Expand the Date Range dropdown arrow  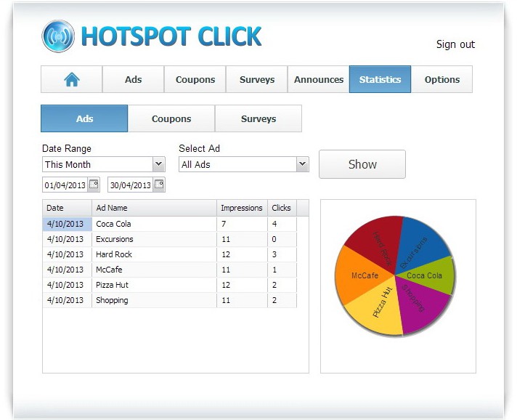(x=158, y=164)
